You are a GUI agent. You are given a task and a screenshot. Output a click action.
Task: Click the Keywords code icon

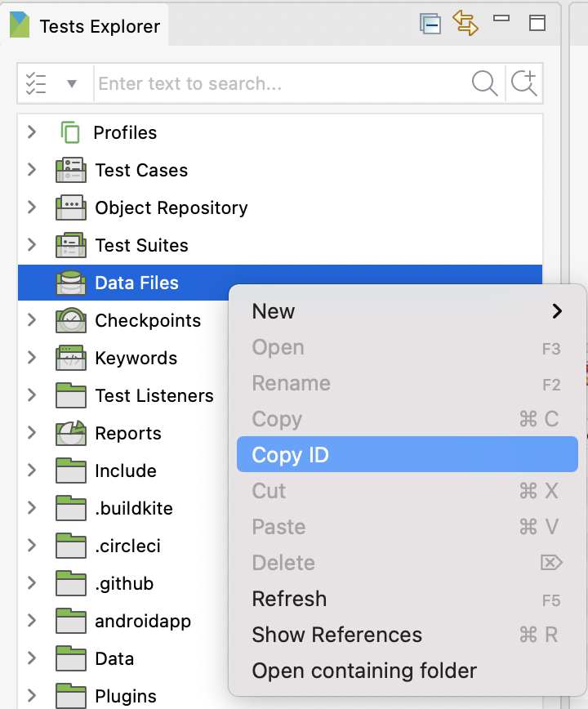coord(71,358)
